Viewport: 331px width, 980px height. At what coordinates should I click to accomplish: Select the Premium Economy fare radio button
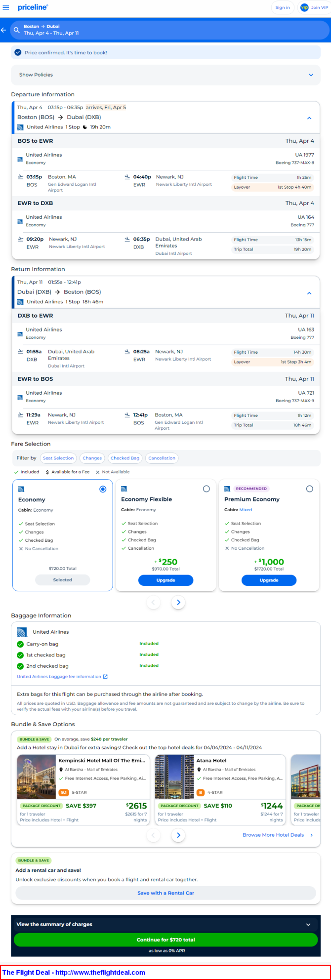pos(309,489)
